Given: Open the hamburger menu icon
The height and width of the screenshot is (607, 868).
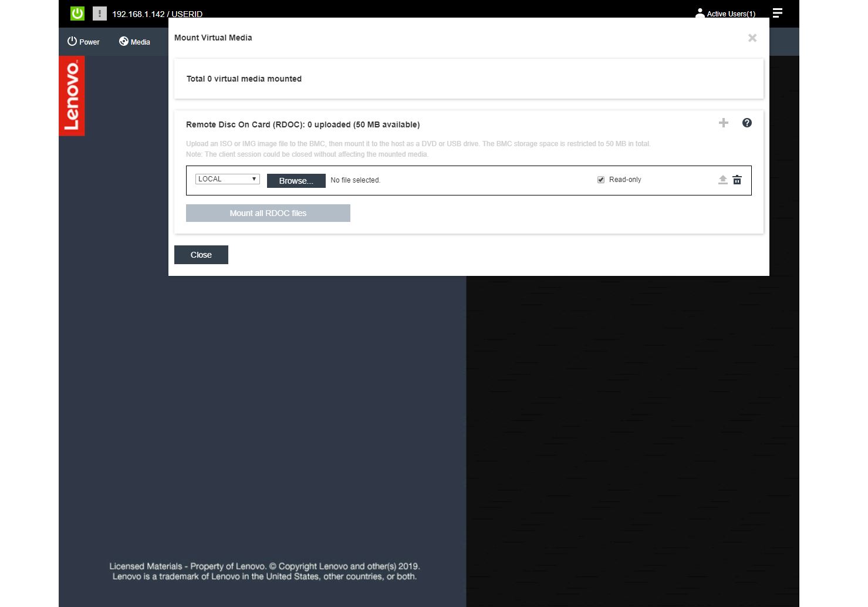Looking at the screenshot, I should pyautogui.click(x=778, y=13).
